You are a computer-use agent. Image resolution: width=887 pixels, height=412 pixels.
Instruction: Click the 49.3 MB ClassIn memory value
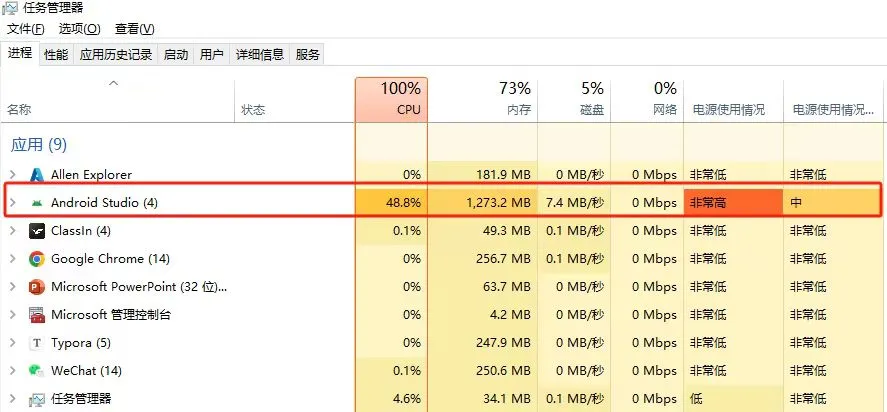pos(508,231)
